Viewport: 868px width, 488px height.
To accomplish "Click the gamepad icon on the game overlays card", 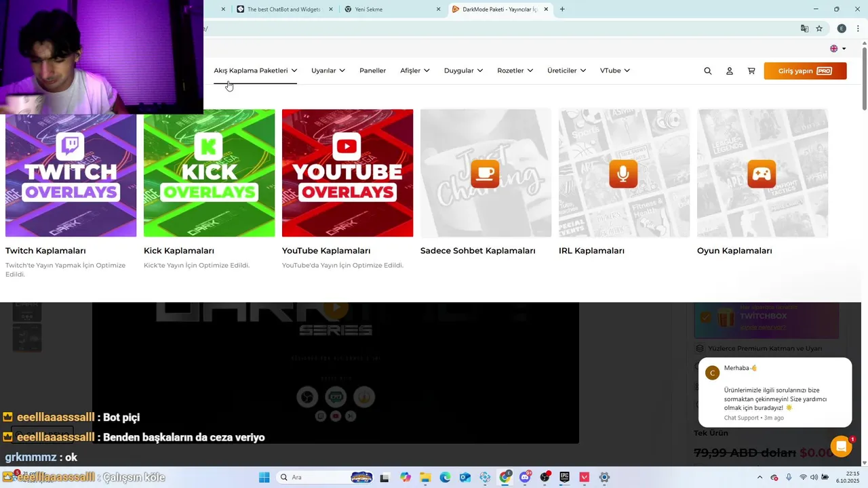I will tap(762, 174).
